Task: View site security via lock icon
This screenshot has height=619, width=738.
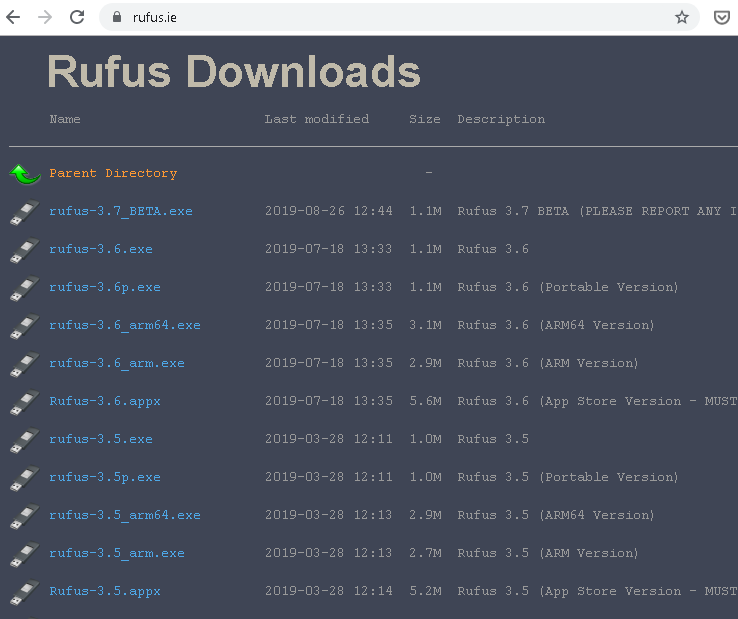Action: (x=117, y=17)
